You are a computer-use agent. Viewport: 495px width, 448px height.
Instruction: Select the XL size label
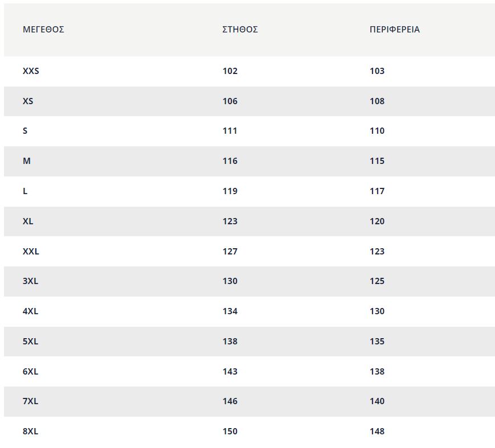point(28,221)
